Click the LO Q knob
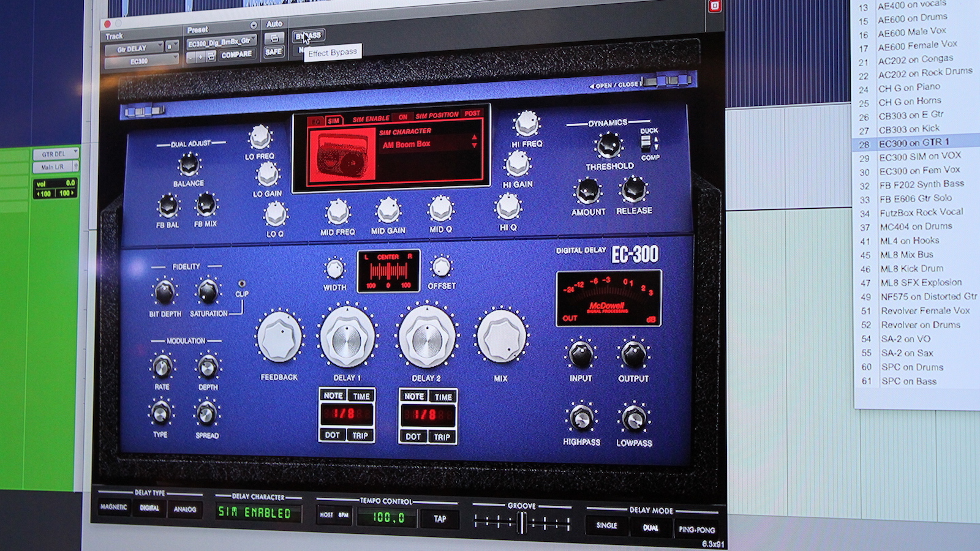Screen dimensions: 980x551 (x=275, y=214)
